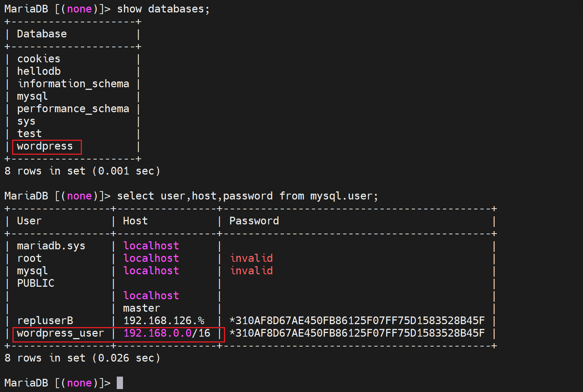The image size is (583, 392).
Task: Click the sys database row
Action: click(26, 121)
